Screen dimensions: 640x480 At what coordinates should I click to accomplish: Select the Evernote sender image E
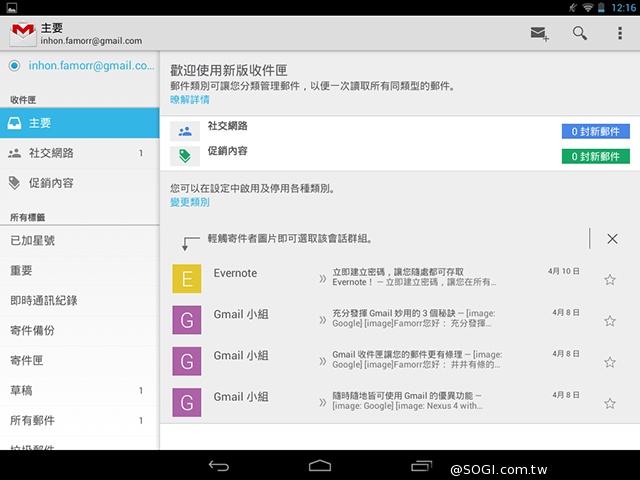pos(187,279)
